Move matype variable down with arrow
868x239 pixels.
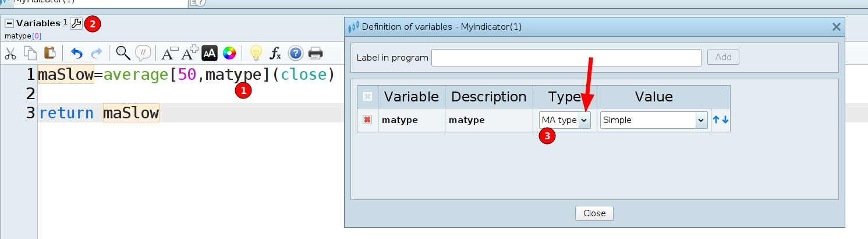pyautogui.click(x=725, y=120)
